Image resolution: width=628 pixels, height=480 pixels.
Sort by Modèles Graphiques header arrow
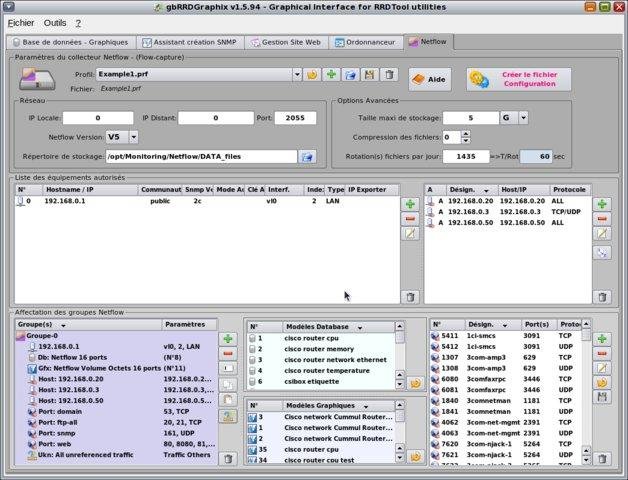tap(366, 407)
